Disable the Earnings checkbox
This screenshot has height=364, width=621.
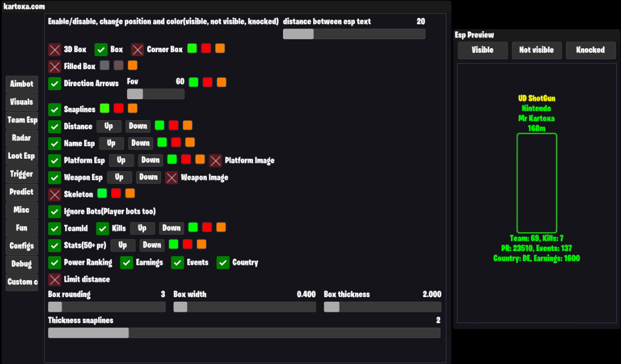pos(126,262)
